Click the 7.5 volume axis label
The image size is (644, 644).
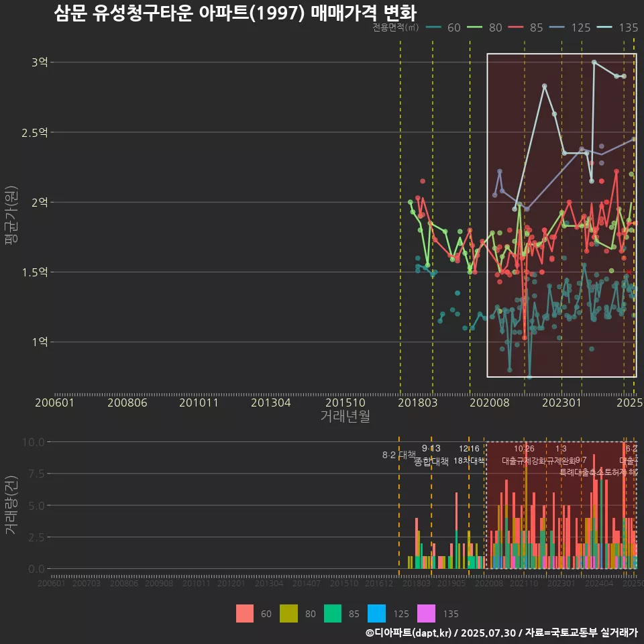36,474
